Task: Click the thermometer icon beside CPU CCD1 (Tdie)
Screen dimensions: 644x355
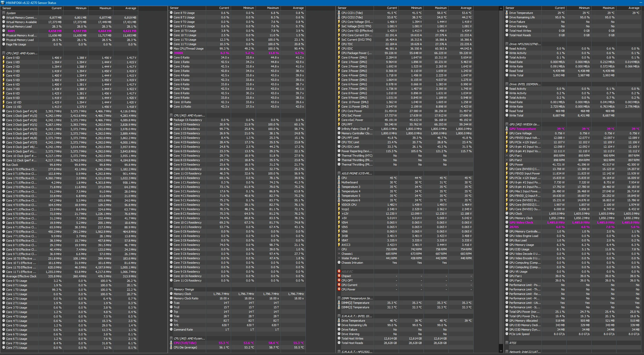Action: [339, 13]
